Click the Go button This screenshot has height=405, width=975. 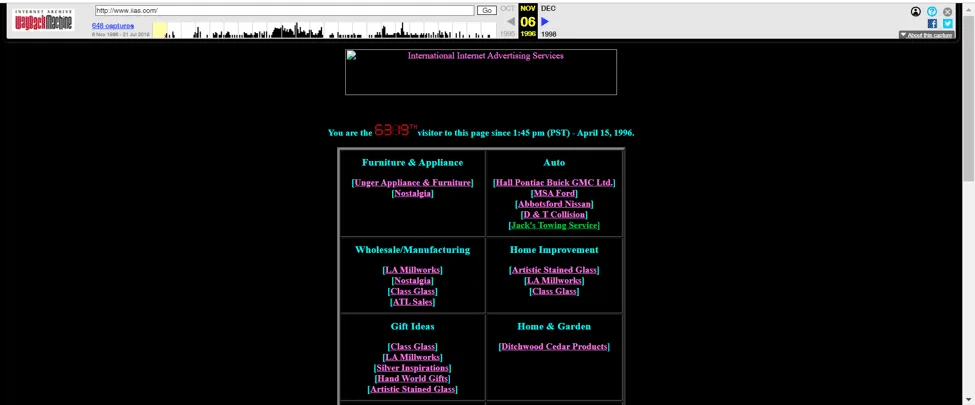click(486, 11)
